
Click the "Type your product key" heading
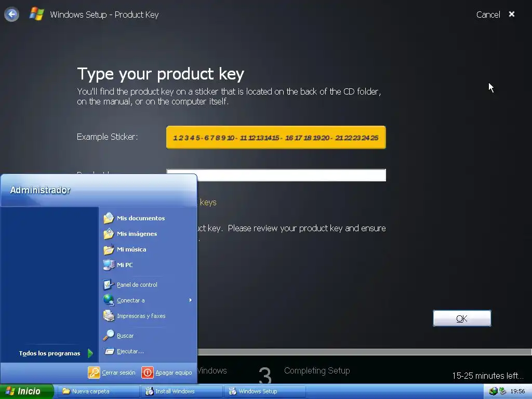[161, 74]
